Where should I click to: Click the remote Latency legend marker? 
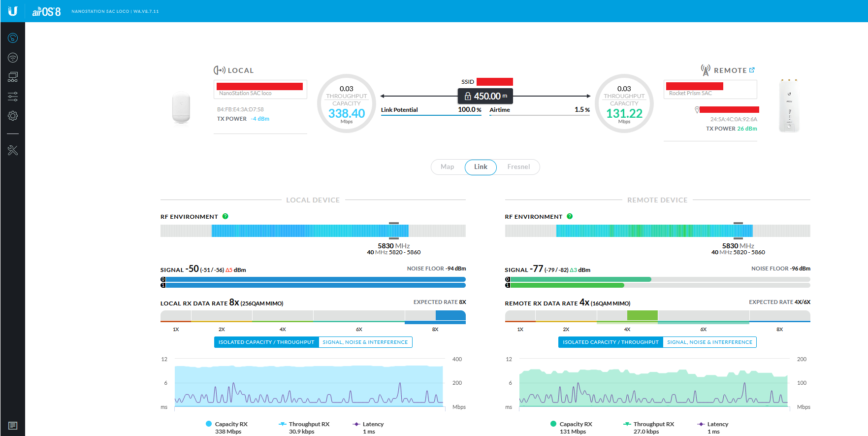pyautogui.click(x=701, y=424)
